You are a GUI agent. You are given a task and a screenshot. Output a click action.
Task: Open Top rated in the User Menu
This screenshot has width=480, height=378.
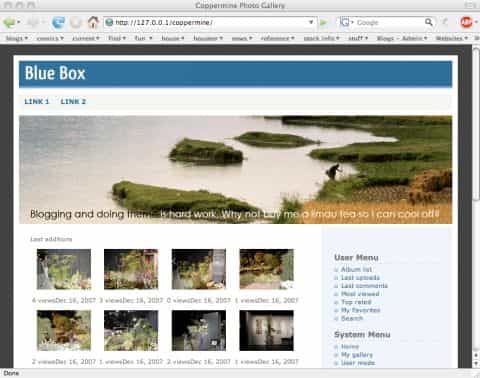click(356, 302)
